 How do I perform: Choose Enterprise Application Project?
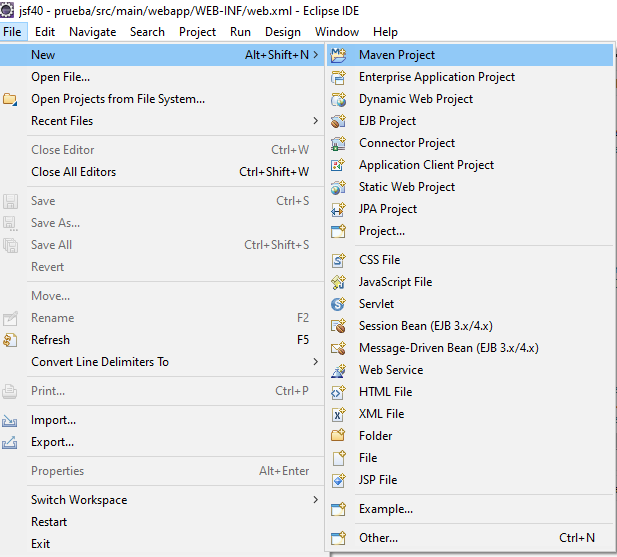point(437,77)
